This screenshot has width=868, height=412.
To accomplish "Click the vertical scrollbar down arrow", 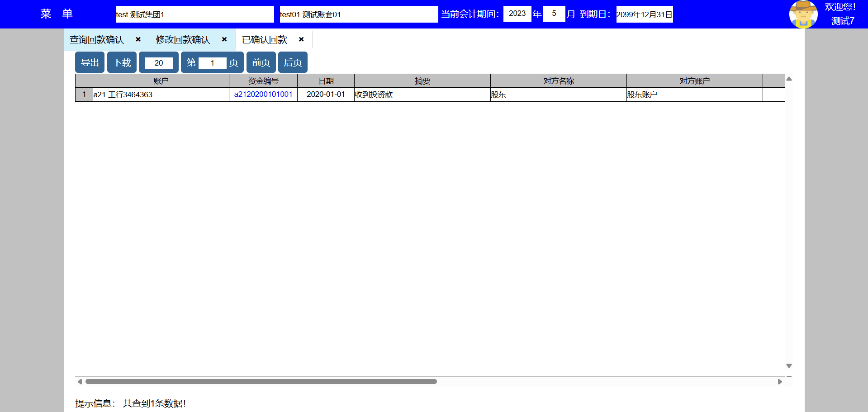I will coord(789,365).
